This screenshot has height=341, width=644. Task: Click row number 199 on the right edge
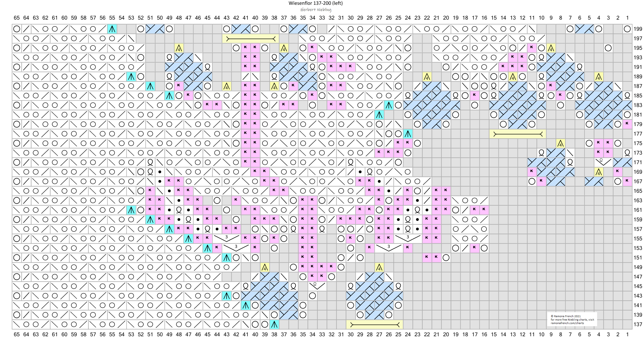tap(638, 29)
